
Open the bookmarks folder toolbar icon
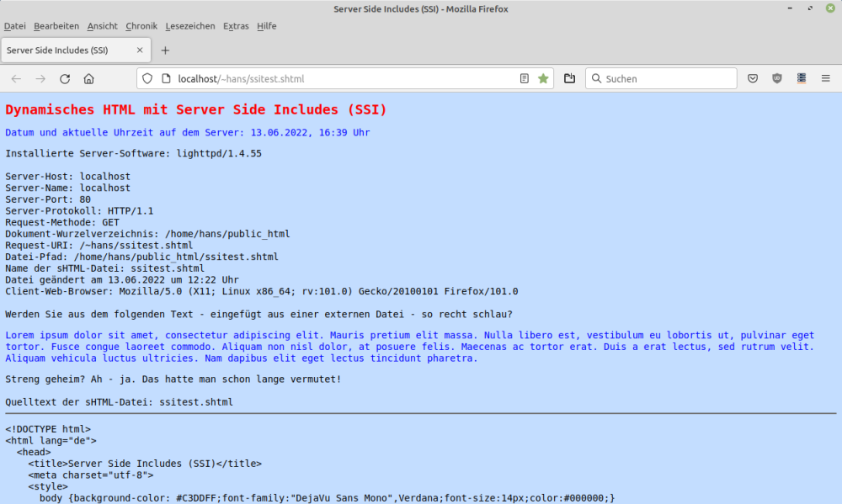[x=570, y=79]
